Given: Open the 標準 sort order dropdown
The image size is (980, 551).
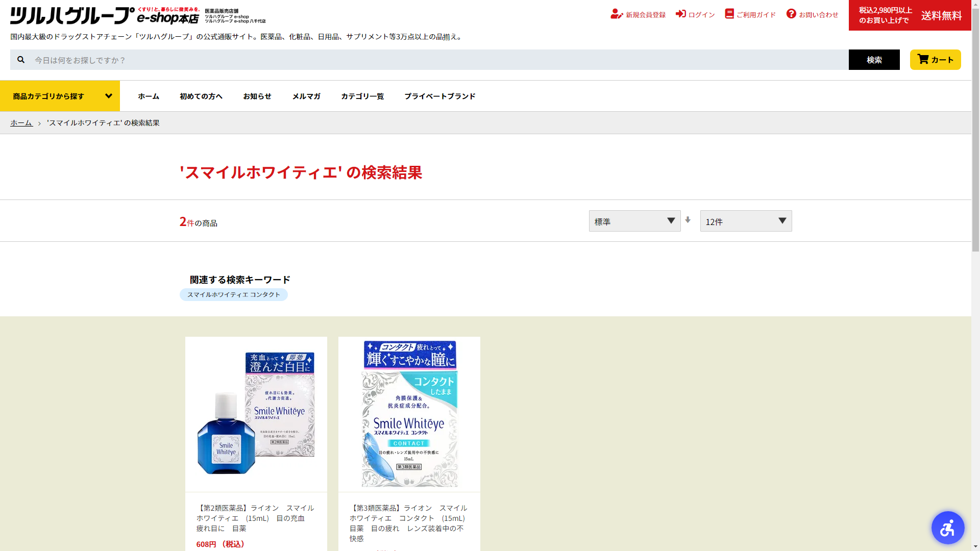Looking at the screenshot, I should pyautogui.click(x=634, y=221).
